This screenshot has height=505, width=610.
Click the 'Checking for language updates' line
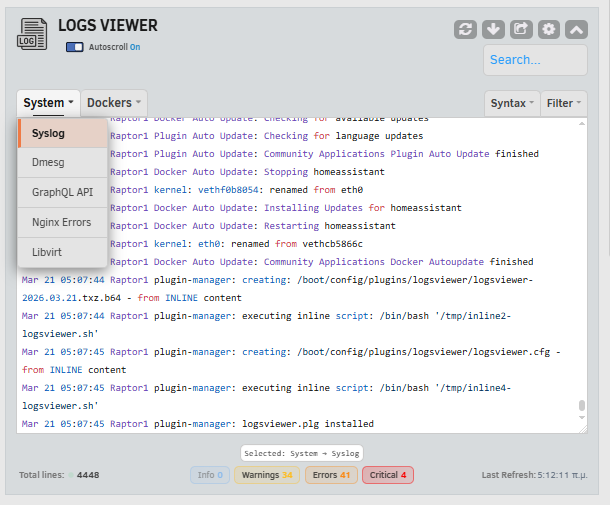266,136
